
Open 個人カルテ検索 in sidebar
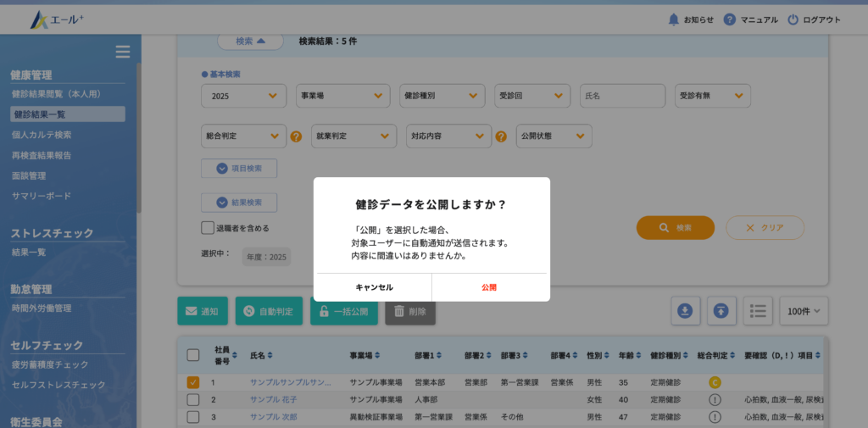tap(42, 135)
